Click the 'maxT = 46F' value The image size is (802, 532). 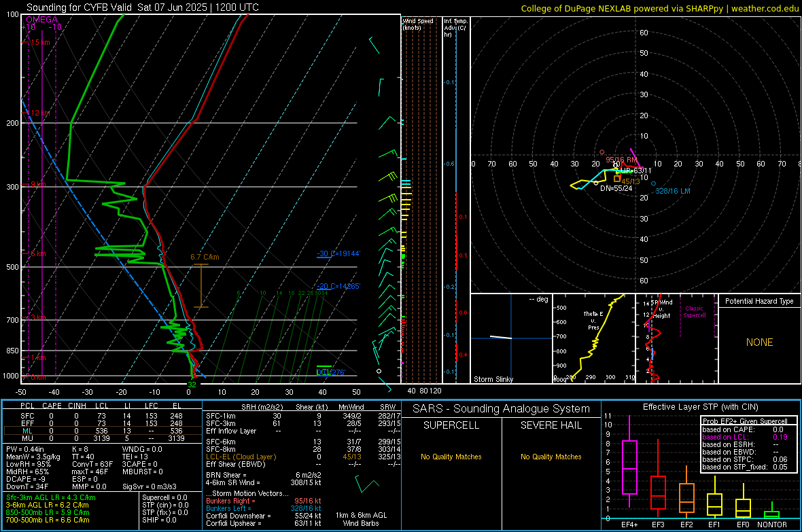[x=90, y=472]
